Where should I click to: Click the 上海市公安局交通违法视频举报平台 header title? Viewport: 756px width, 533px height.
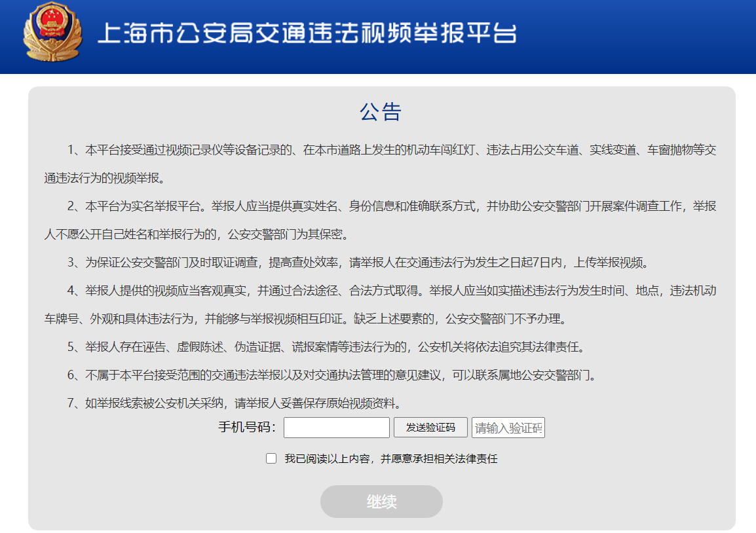(307, 33)
